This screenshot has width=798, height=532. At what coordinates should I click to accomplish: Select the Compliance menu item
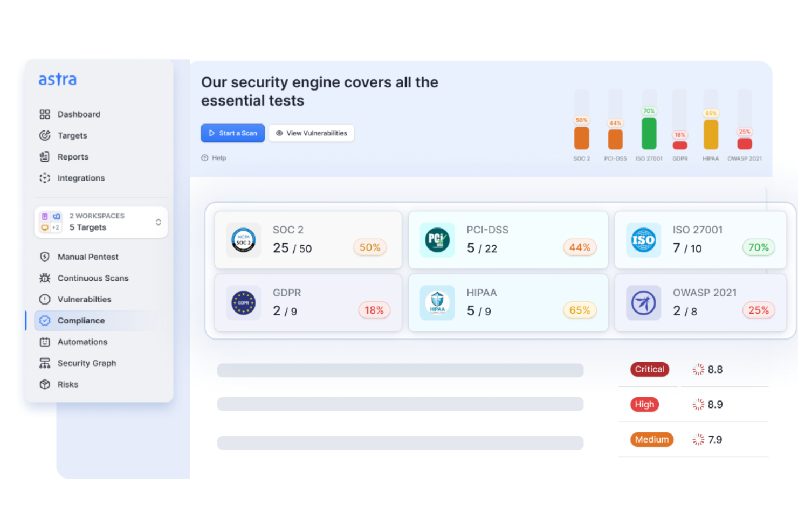point(81,321)
